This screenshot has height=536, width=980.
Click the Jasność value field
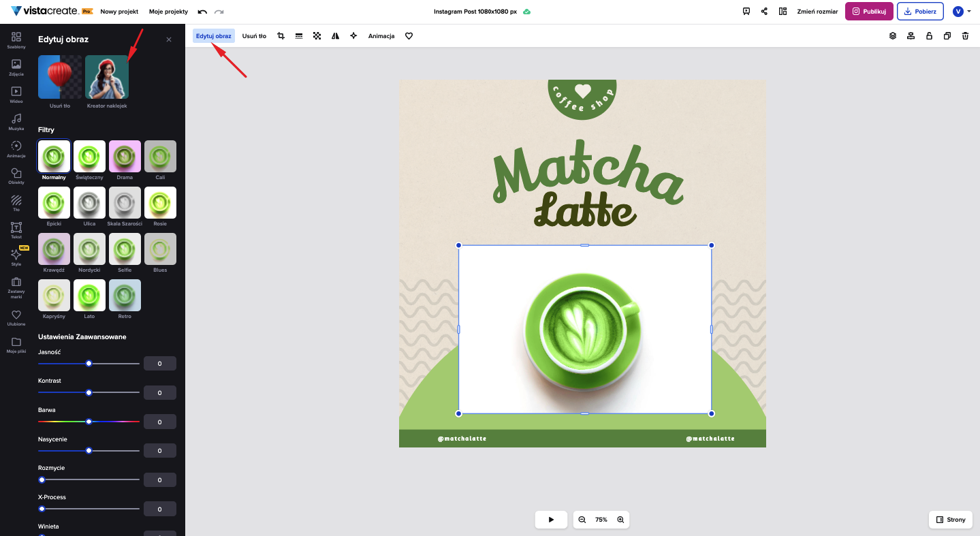coord(160,364)
